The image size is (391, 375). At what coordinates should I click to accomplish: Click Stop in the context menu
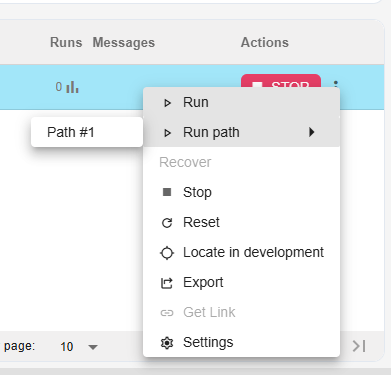[241, 192]
